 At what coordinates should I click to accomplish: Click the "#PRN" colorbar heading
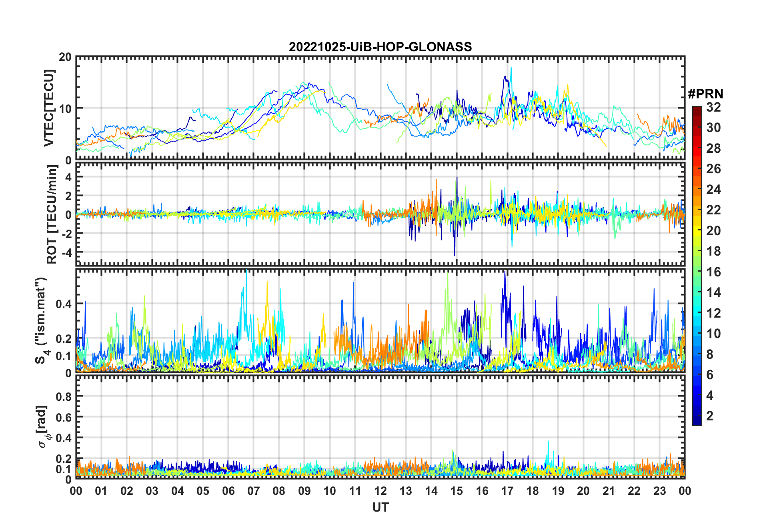pos(706,94)
